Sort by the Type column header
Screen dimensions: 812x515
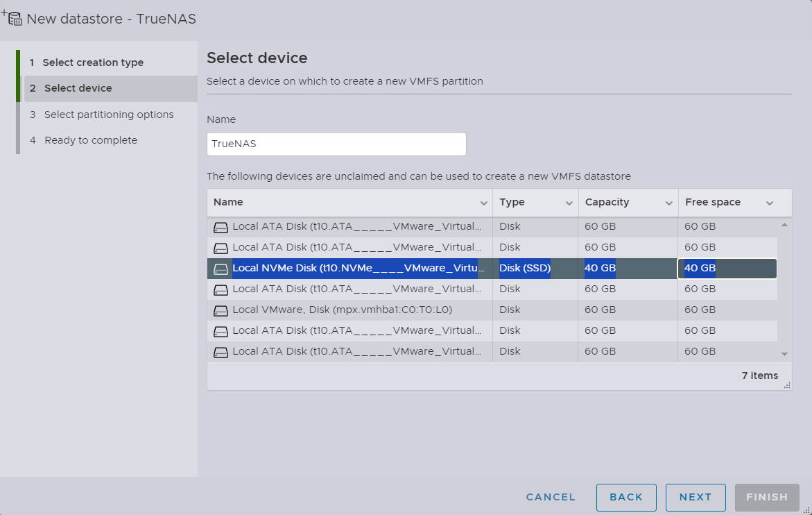click(512, 202)
